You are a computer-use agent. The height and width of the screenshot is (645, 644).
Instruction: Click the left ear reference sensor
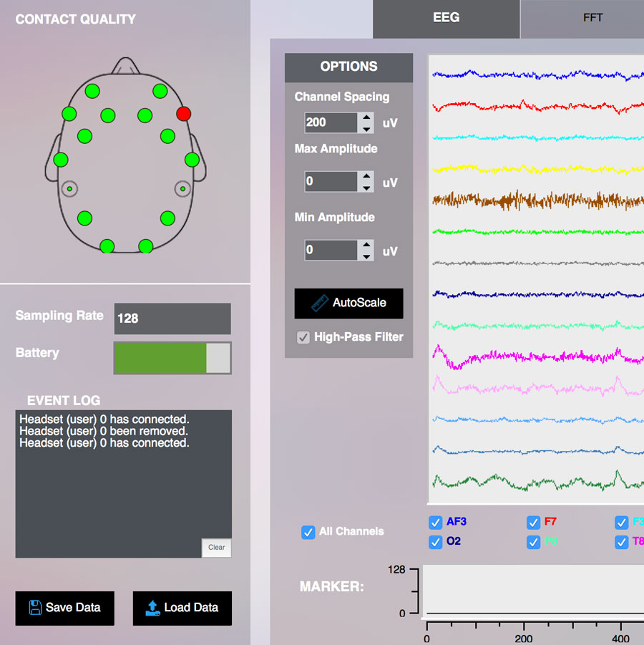pos(71,188)
